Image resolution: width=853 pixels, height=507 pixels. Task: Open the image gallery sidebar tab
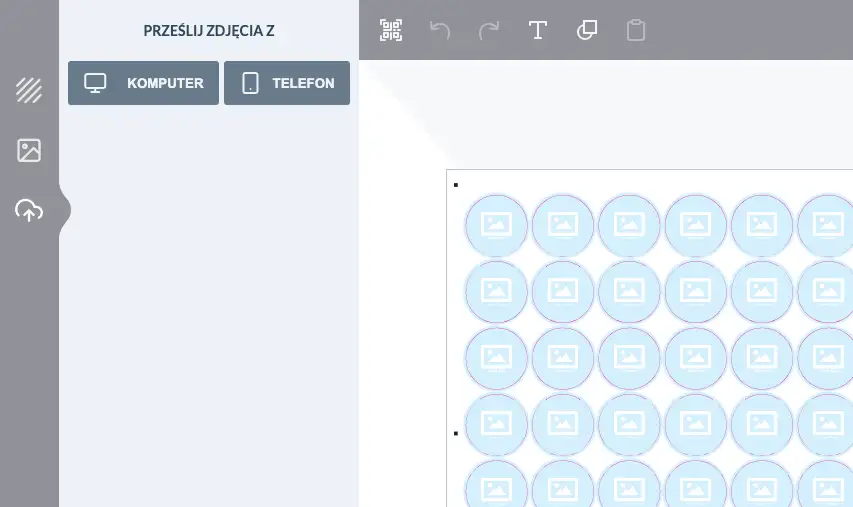[29, 151]
